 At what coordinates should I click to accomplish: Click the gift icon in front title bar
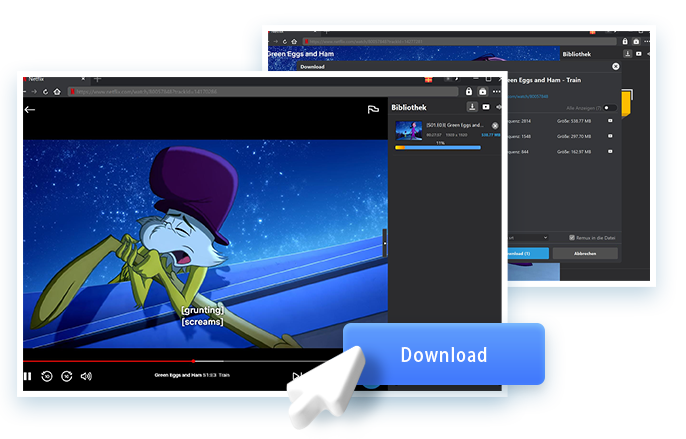click(428, 79)
